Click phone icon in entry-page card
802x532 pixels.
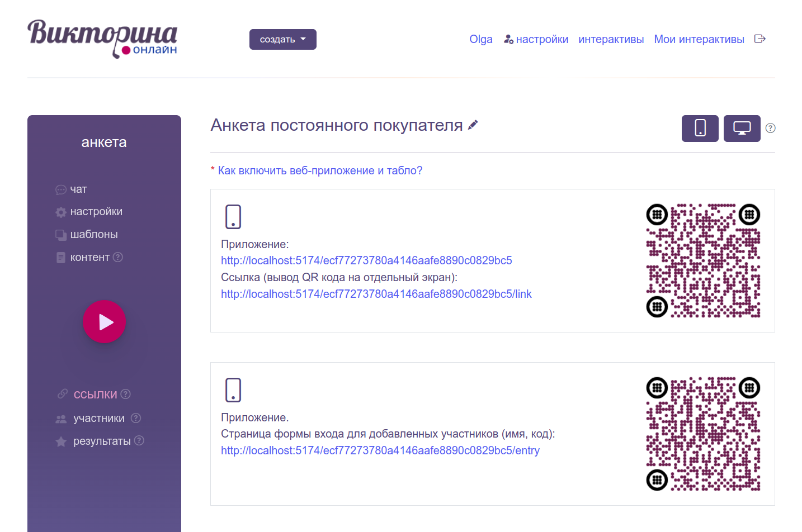coord(233,390)
